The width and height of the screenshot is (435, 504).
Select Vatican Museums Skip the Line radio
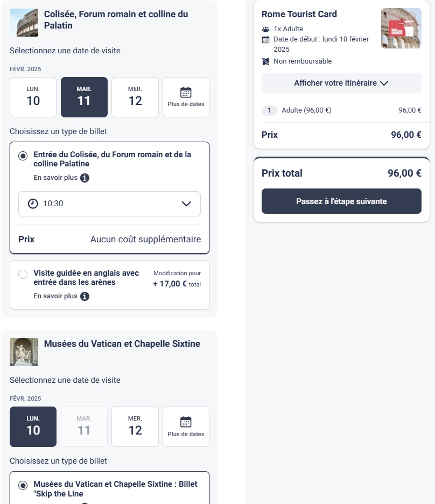coord(23,486)
